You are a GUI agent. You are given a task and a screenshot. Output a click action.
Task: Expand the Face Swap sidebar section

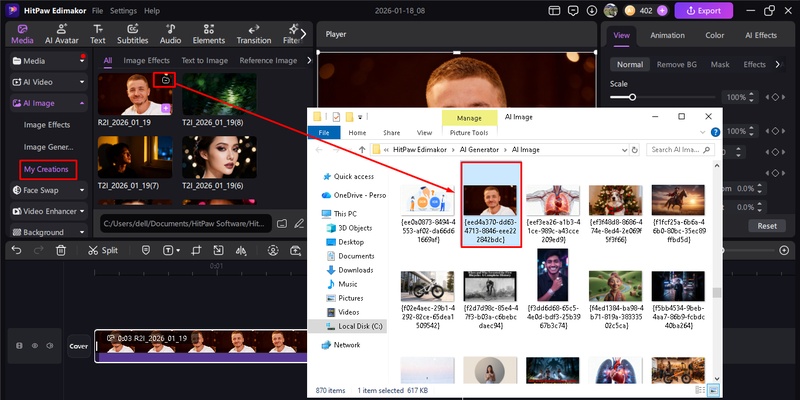click(46, 190)
